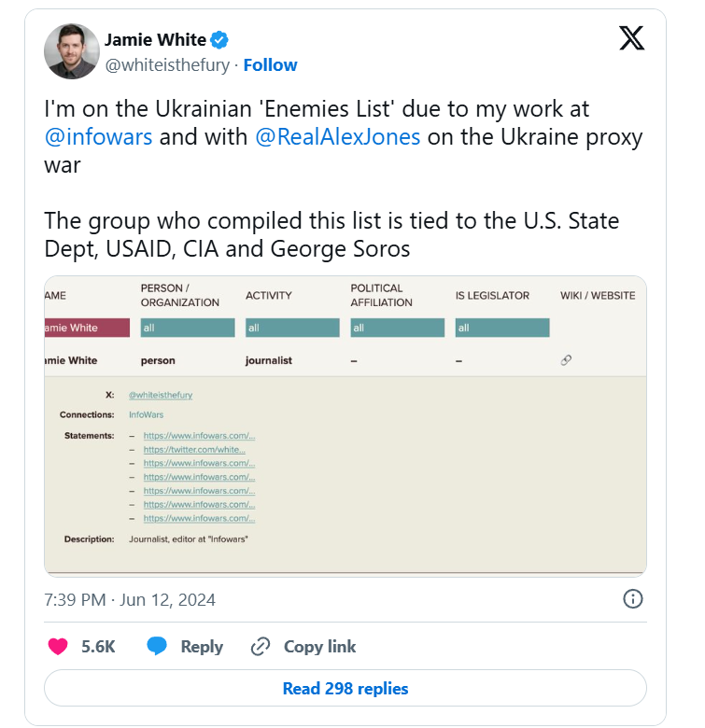Click the wiki link icon in table
Screen dimensions: 705x728
(566, 360)
